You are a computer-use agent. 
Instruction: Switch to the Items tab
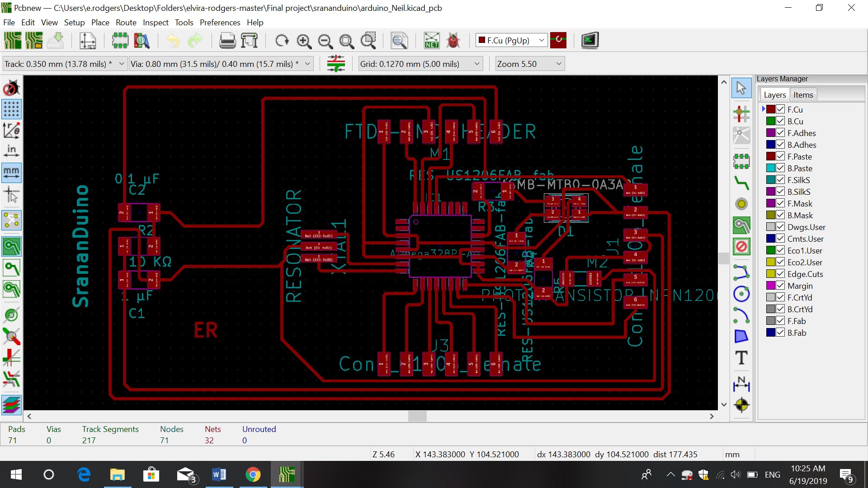803,95
